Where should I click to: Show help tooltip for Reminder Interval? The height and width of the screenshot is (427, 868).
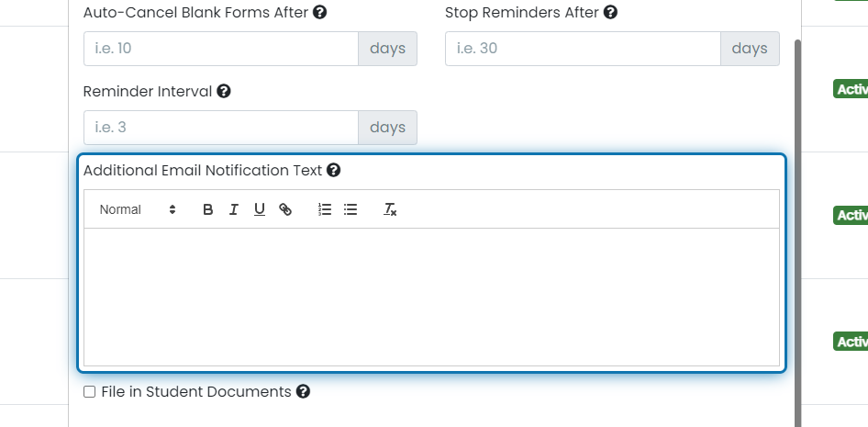tap(224, 92)
